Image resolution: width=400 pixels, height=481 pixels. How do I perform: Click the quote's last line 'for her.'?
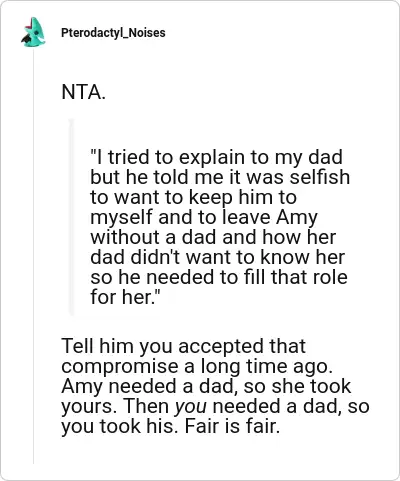click(125, 297)
